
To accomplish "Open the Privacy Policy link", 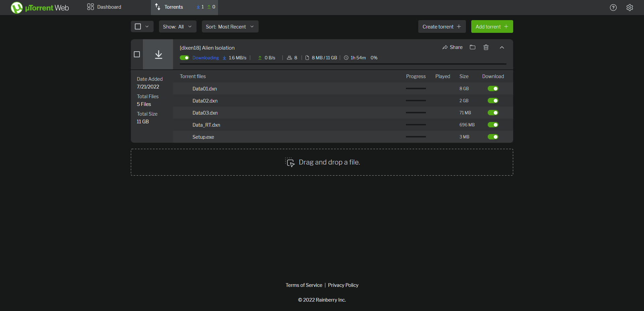I will pyautogui.click(x=343, y=285).
